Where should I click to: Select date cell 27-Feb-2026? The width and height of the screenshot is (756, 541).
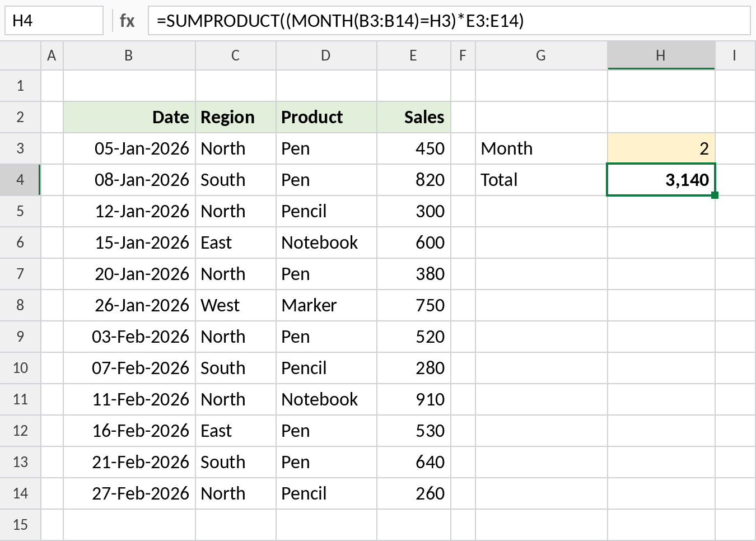[x=129, y=493]
